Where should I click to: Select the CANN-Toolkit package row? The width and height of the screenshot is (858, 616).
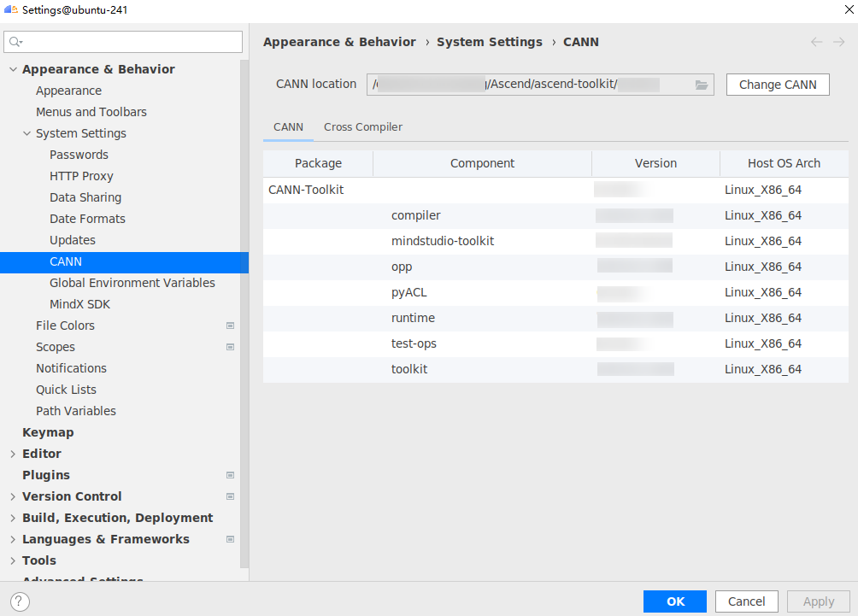tap(555, 190)
